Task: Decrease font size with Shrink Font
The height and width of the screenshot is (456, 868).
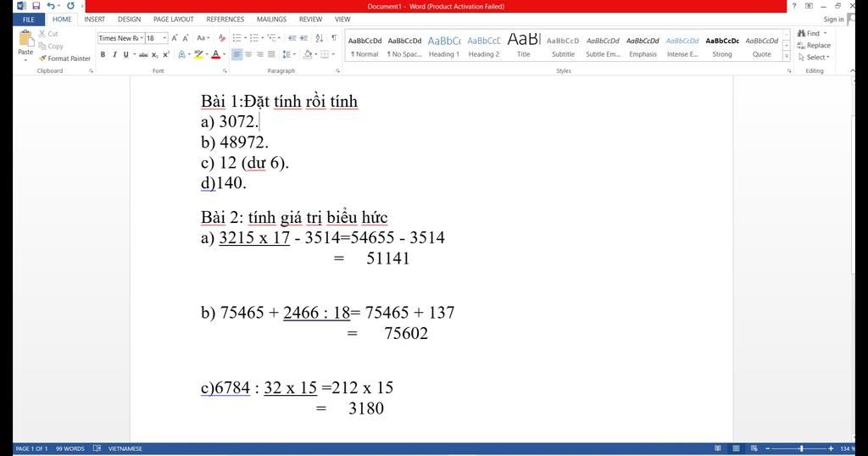Action: pyautogui.click(x=186, y=38)
